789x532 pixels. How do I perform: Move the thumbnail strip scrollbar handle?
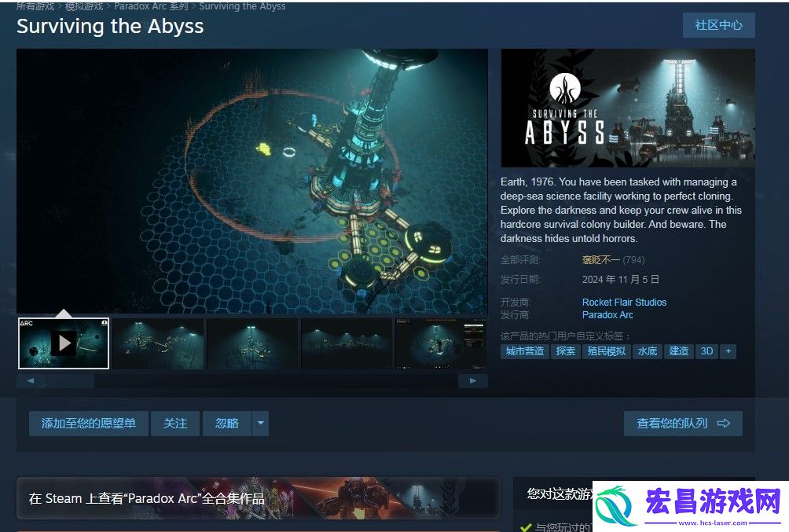(x=70, y=381)
